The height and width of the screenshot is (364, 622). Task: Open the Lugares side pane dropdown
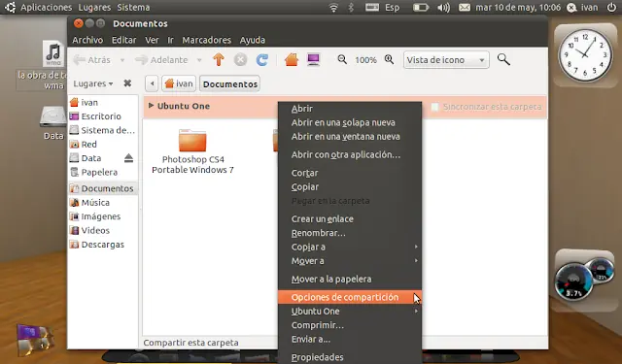[93, 83]
